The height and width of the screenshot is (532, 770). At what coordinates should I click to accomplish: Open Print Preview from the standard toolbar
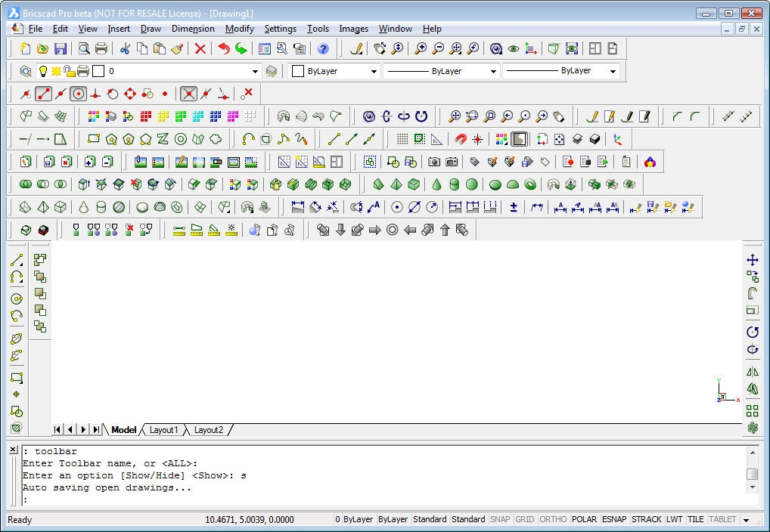pos(84,48)
